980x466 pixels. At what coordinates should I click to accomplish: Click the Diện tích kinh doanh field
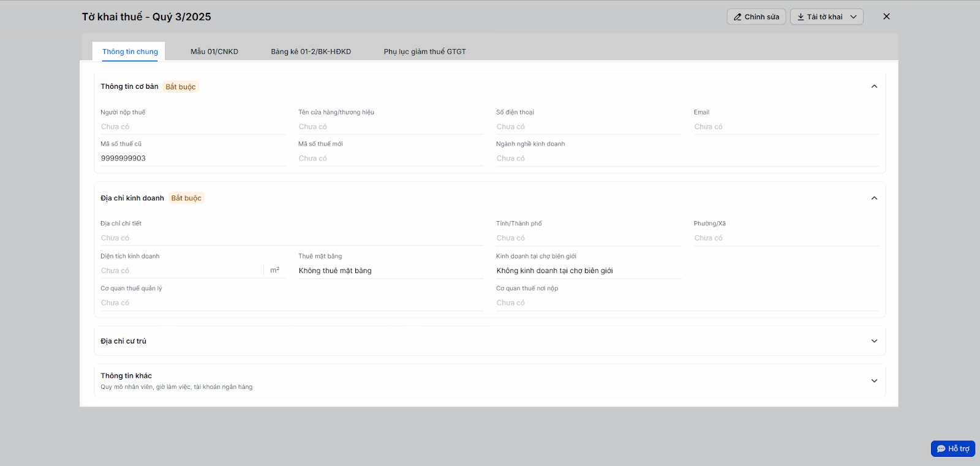[182, 271]
